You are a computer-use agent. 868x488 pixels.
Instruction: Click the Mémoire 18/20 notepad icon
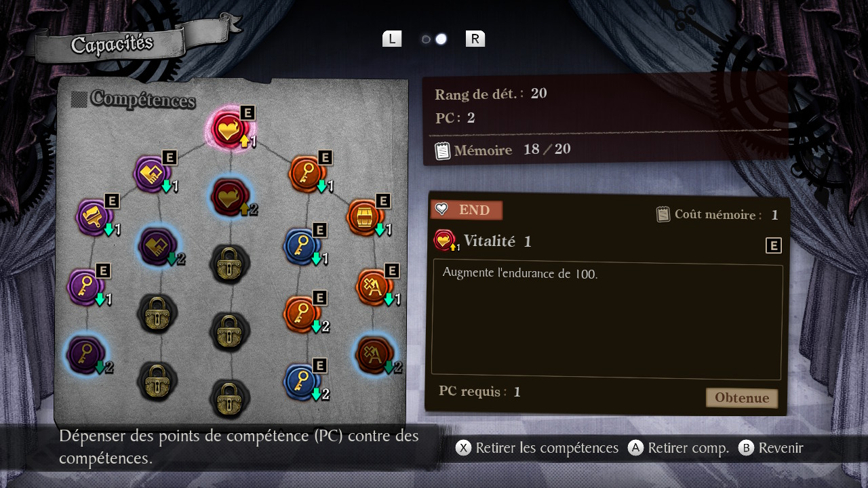click(442, 150)
